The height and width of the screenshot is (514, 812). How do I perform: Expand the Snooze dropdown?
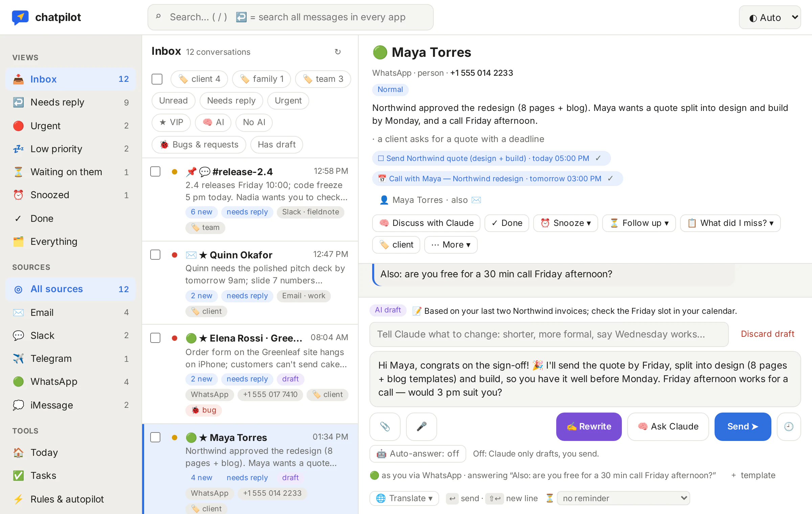pos(565,223)
